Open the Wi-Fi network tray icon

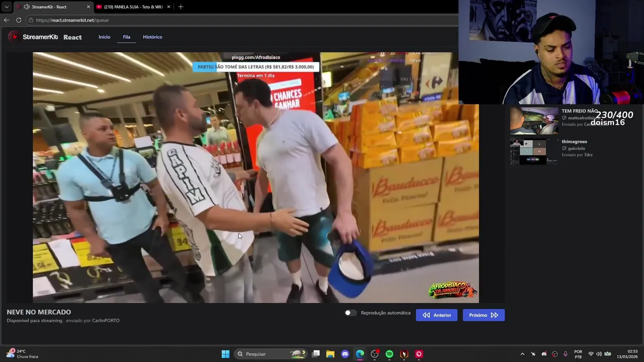(x=591, y=354)
